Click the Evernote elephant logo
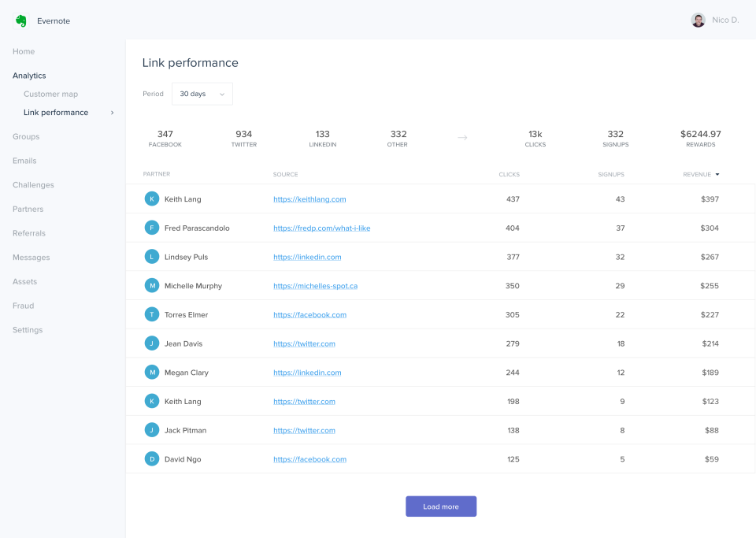Image resolution: width=756 pixels, height=538 pixels. 21,20
